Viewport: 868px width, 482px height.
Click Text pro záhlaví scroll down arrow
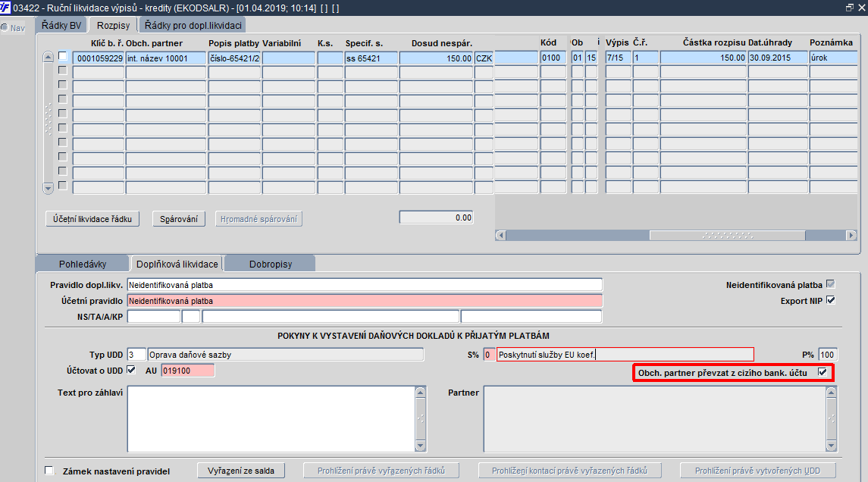click(420, 446)
